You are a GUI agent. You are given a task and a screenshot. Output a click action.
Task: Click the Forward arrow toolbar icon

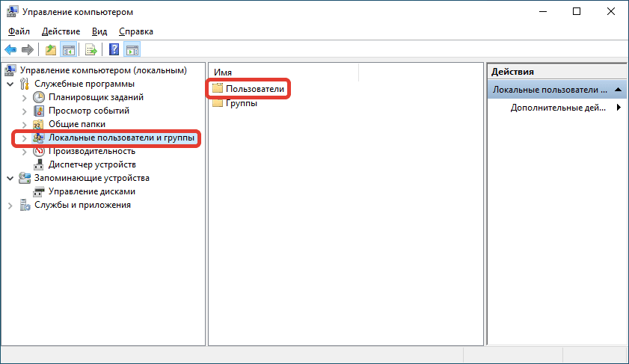coord(27,50)
